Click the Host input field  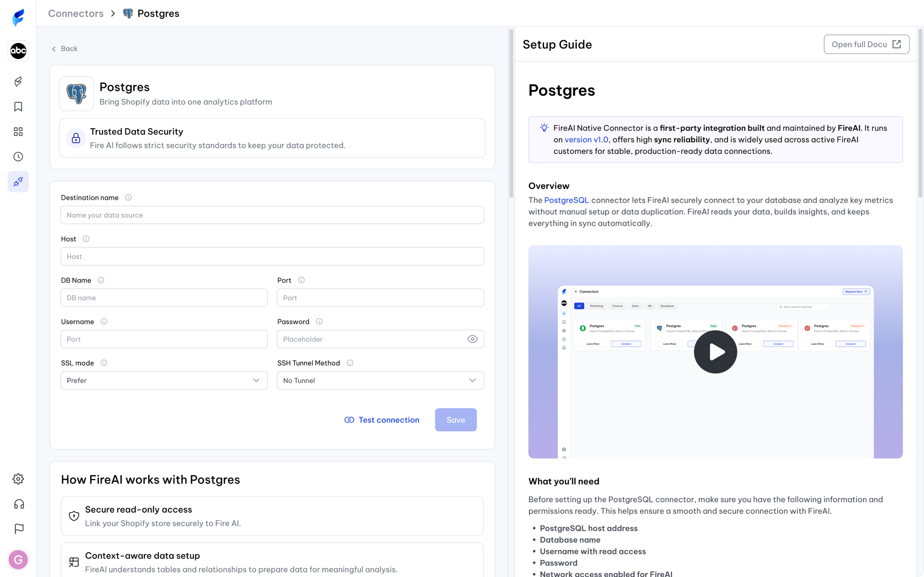click(x=272, y=256)
